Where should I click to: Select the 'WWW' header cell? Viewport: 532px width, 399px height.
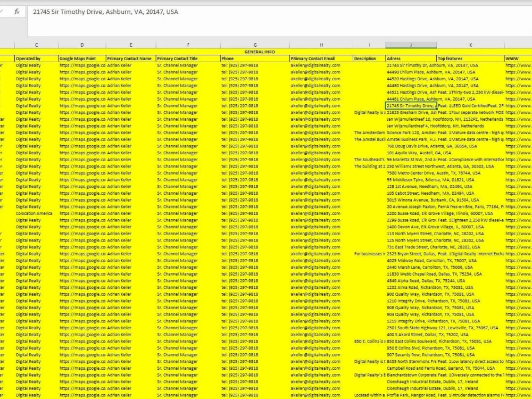pos(518,59)
